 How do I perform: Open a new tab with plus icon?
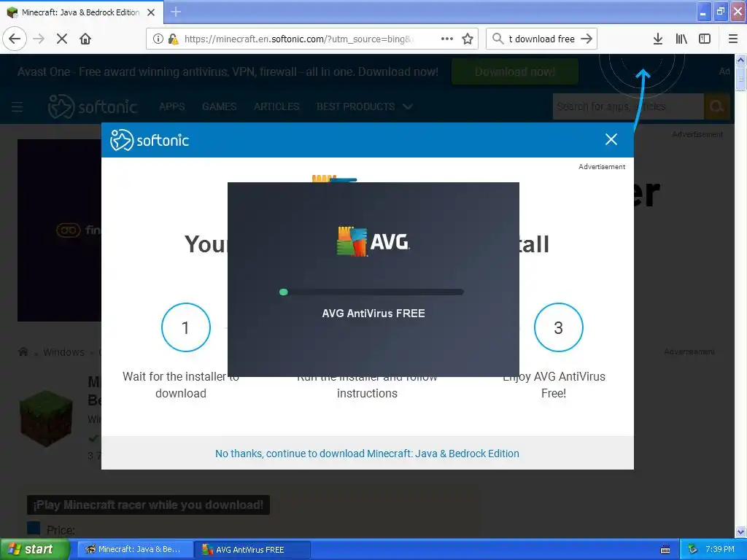176,12
